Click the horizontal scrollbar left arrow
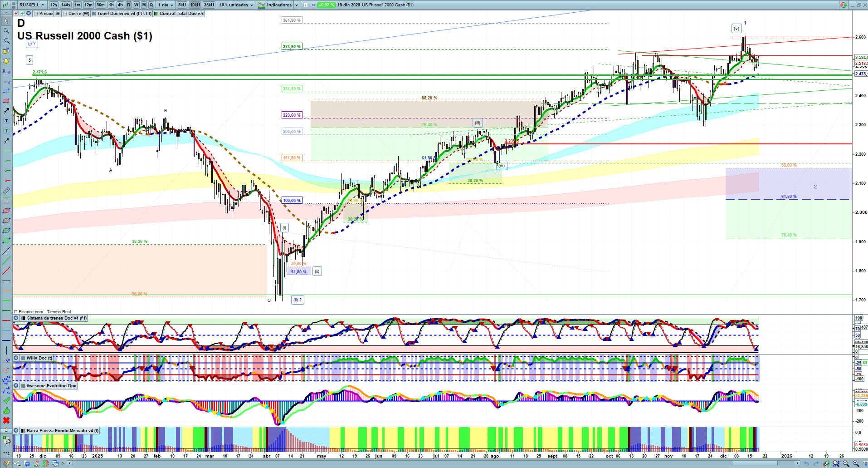The image size is (868, 468). tap(70, 463)
